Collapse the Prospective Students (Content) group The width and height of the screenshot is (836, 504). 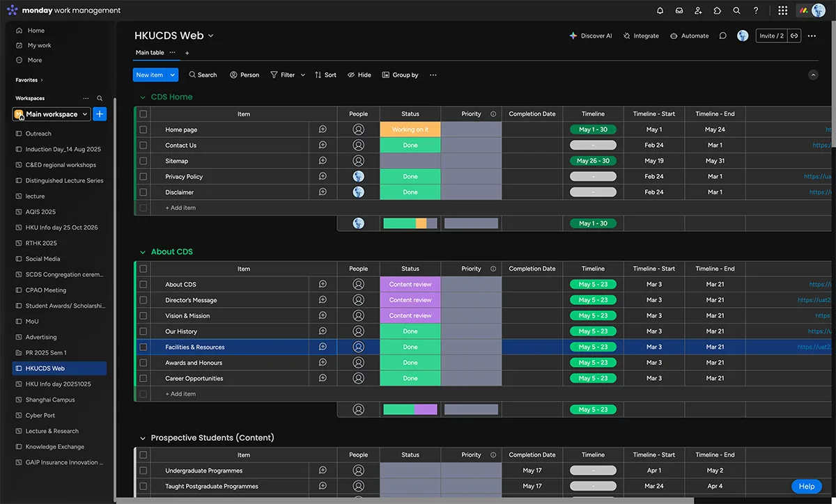pos(143,438)
